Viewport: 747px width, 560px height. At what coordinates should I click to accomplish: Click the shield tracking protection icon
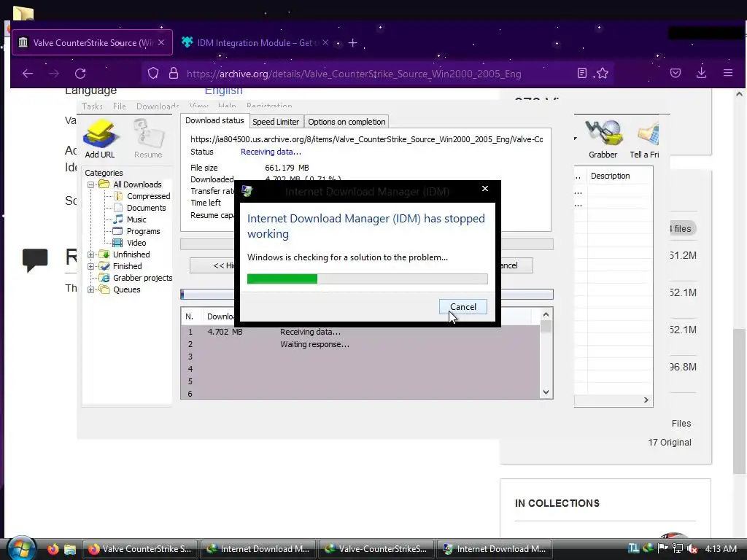point(153,74)
